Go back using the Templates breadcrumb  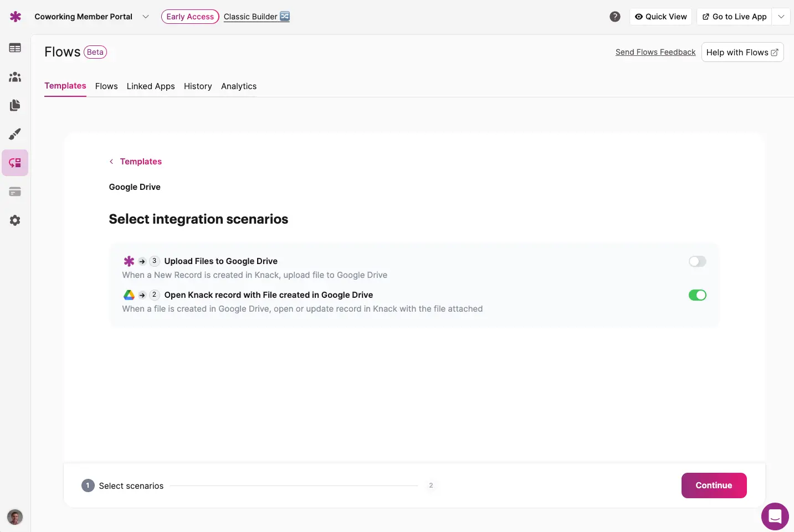point(140,162)
